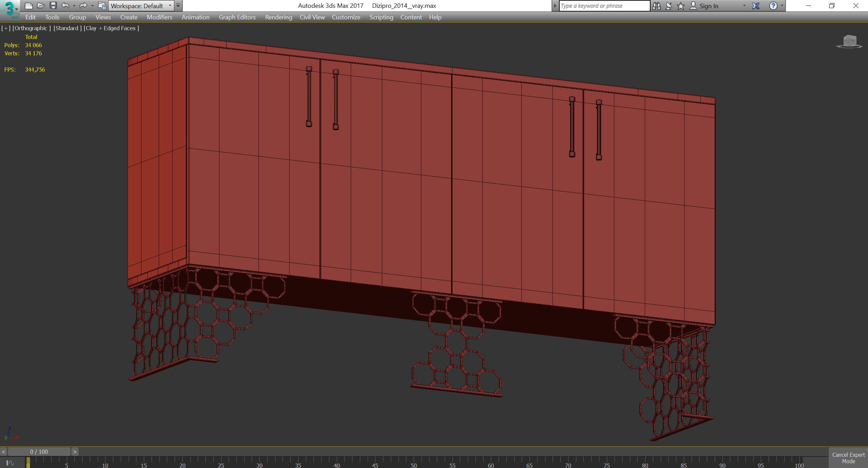Click the Set Project Folder icon

click(101, 5)
